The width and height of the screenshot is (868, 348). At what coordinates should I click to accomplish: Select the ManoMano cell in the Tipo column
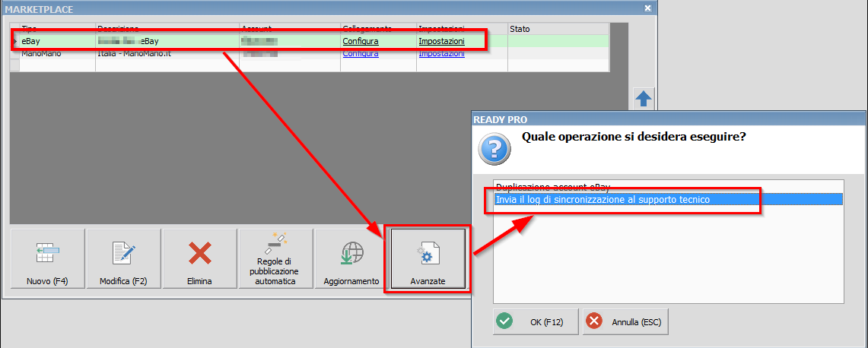point(57,54)
